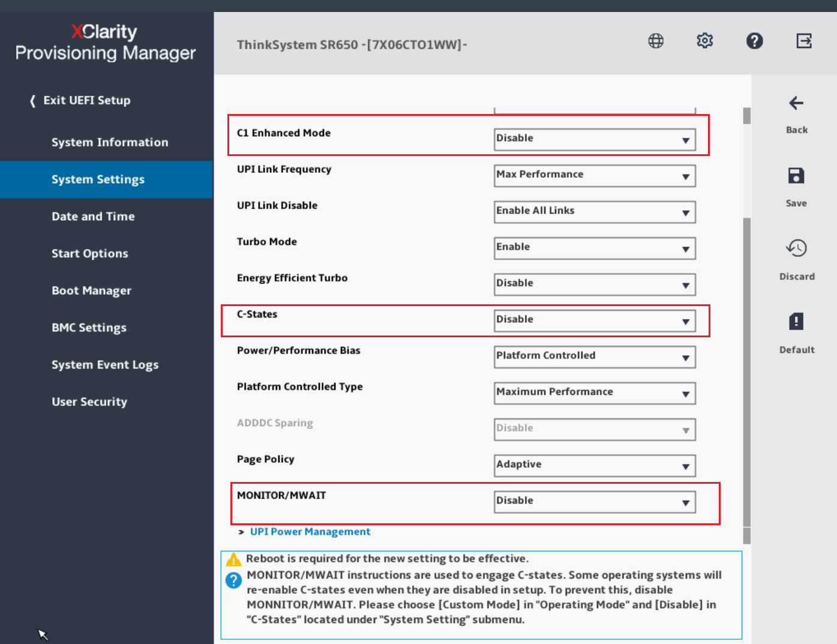Click the reboot required message text
837x644 pixels.
[388, 559]
